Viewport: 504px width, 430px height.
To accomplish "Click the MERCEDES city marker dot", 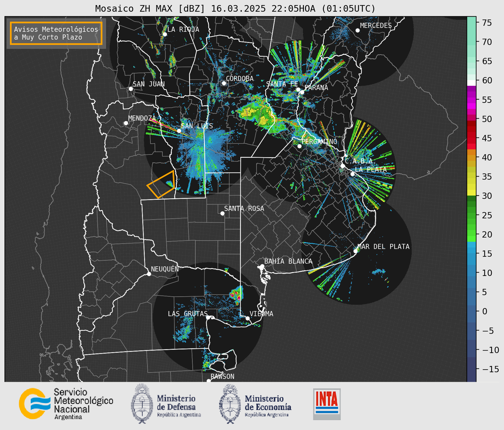I will coord(358,31).
